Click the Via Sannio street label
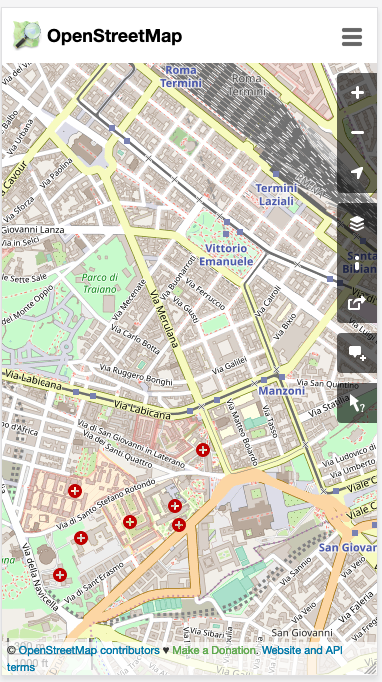Screen dimensions: 382x682 pos(297,572)
